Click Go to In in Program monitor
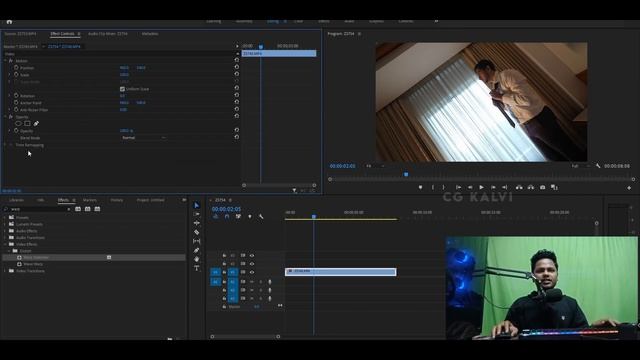The image size is (640, 360). click(x=458, y=187)
